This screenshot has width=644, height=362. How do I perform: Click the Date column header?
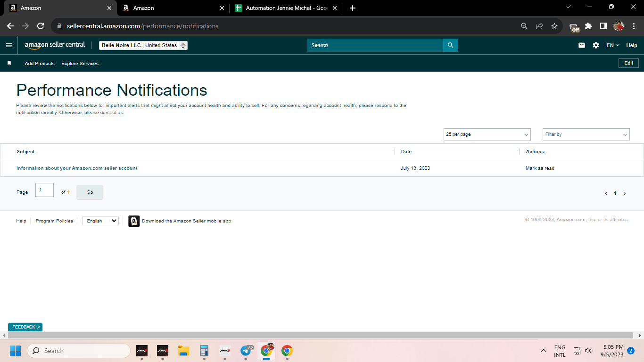pyautogui.click(x=406, y=152)
